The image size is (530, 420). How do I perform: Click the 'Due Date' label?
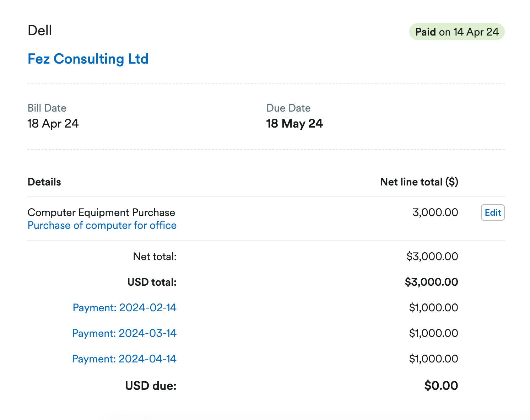pos(288,108)
